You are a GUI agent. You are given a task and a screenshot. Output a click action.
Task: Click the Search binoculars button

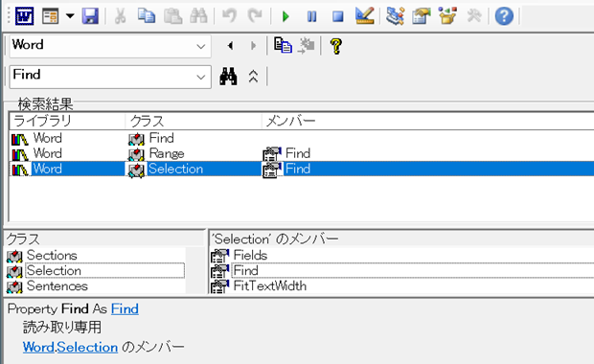tap(228, 77)
